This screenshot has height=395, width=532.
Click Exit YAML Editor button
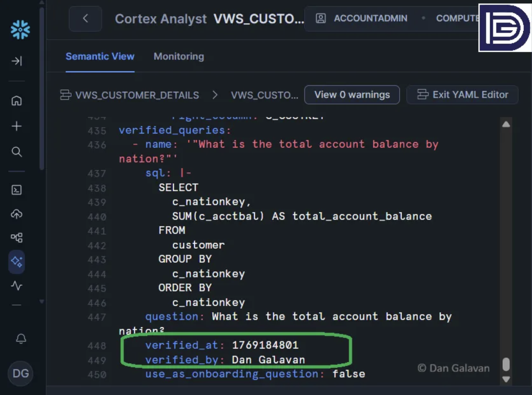[x=462, y=95]
